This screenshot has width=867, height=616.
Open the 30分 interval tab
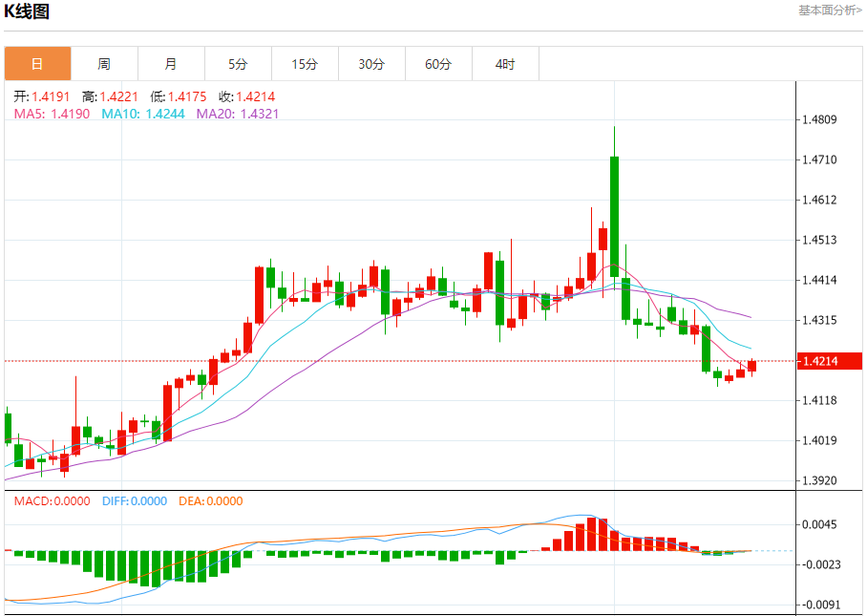pyautogui.click(x=372, y=64)
